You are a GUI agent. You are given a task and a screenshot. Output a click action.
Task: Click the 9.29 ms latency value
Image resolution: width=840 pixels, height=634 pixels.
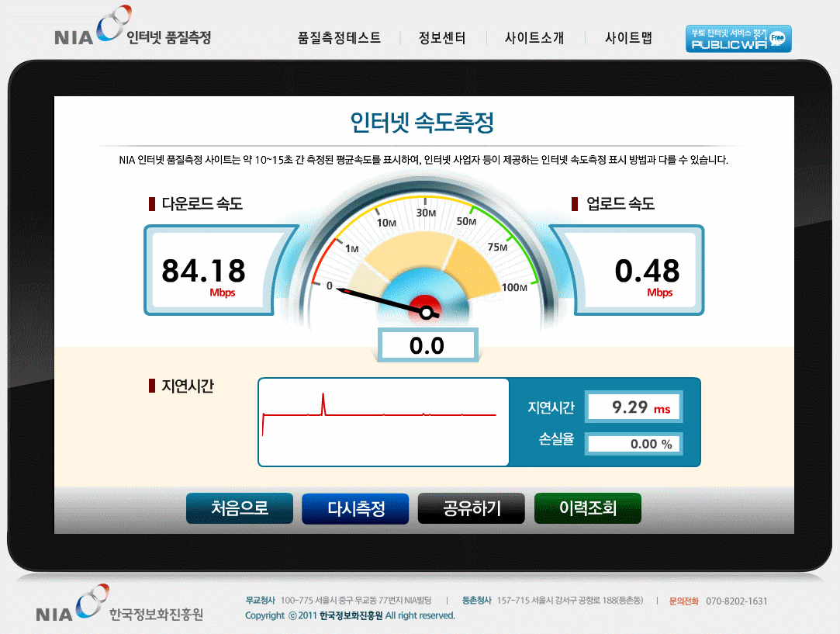[x=634, y=407]
